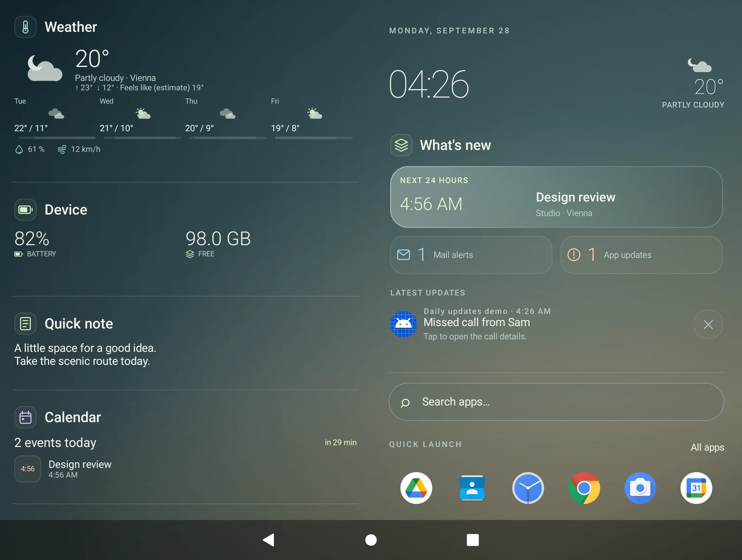Tap the 2 events today label

pyautogui.click(x=55, y=443)
